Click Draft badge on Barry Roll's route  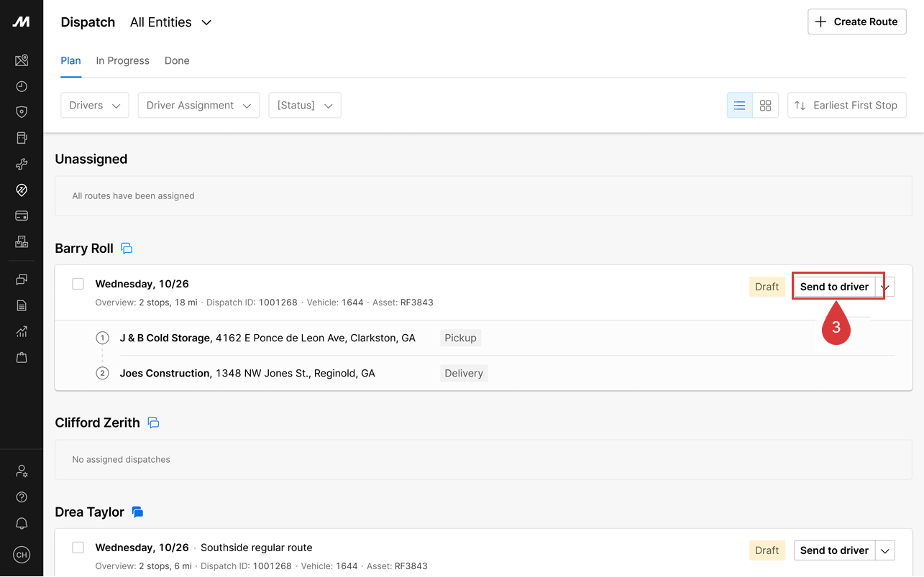point(767,287)
